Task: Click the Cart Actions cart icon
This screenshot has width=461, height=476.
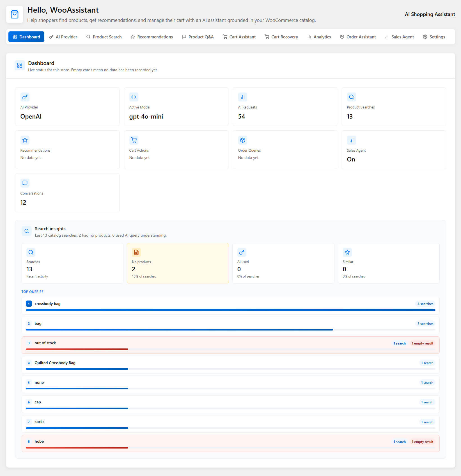Action: click(134, 140)
